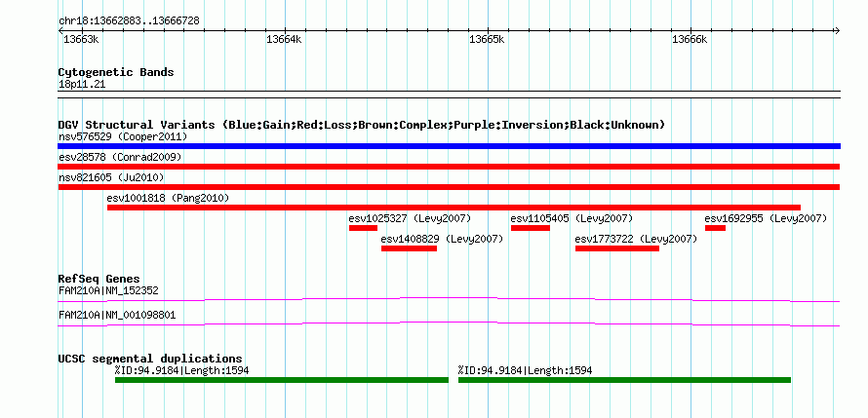Image resolution: width=868 pixels, height=418 pixels.
Task: Click the 18p11.21 cytogenetic band label
Action: pos(82,85)
